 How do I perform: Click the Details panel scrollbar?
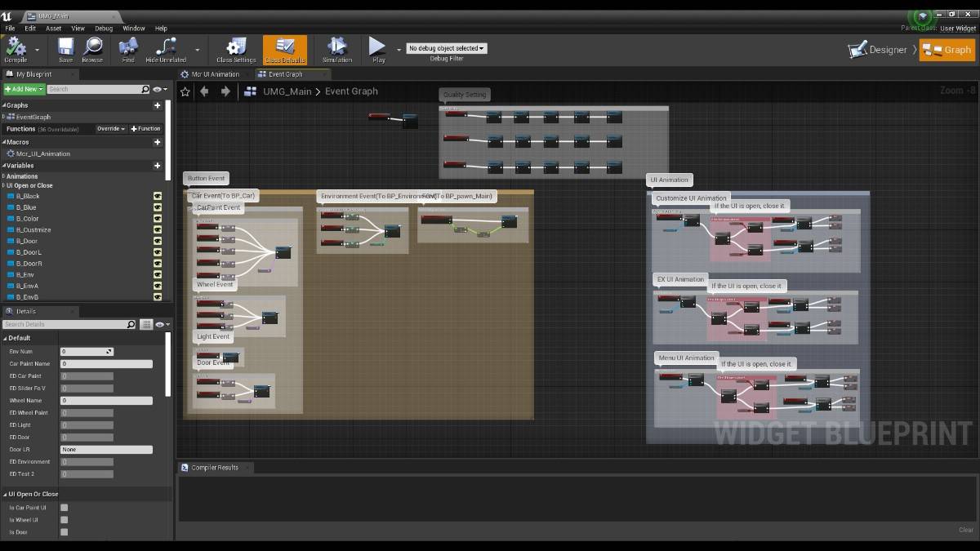(168, 366)
